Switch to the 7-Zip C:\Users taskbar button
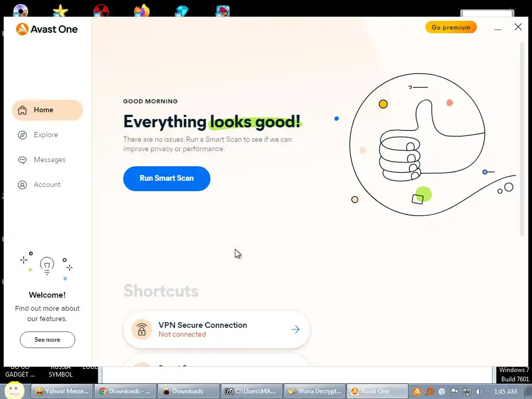 point(251,391)
